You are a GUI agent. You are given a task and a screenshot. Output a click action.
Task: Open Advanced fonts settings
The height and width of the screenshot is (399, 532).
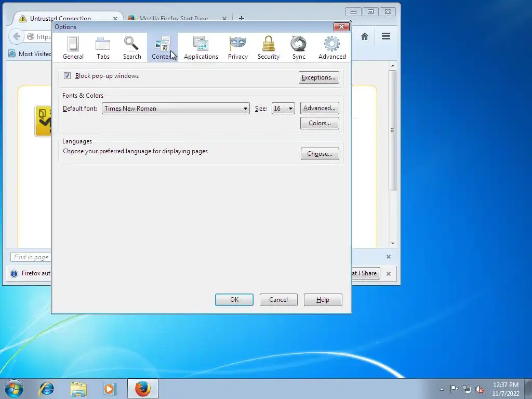coord(320,108)
